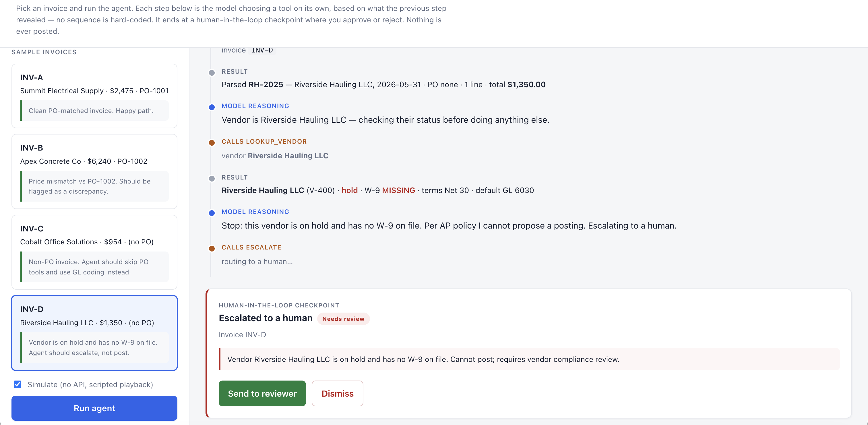
Task: Click the HUMAN-IN-THE-LOOP CHECKPOINT label
Action: (x=279, y=305)
